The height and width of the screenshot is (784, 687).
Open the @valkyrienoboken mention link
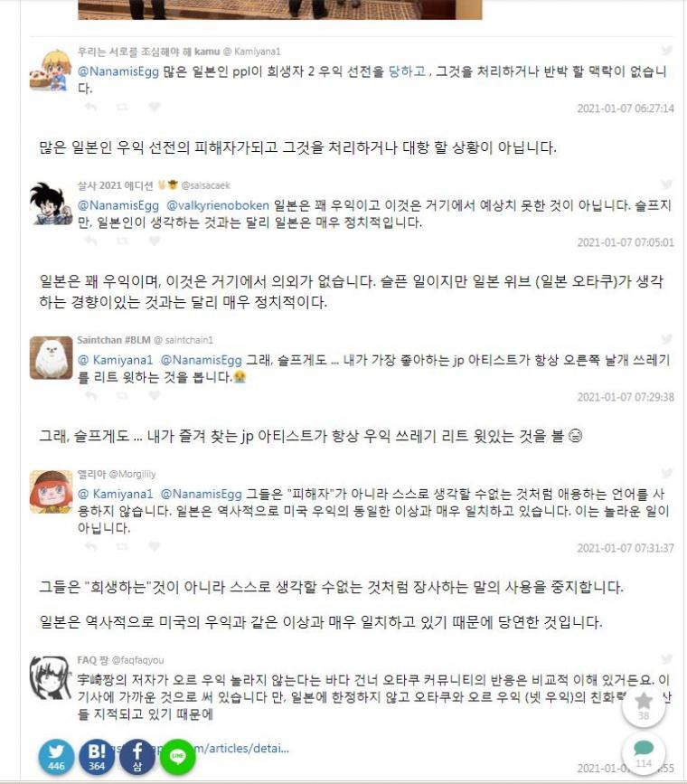(218, 205)
